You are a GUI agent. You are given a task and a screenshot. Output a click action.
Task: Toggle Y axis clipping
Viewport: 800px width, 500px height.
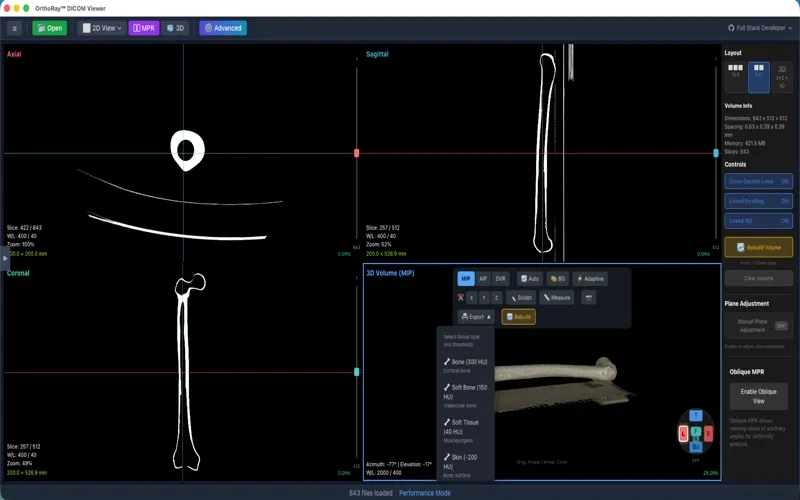click(x=484, y=297)
